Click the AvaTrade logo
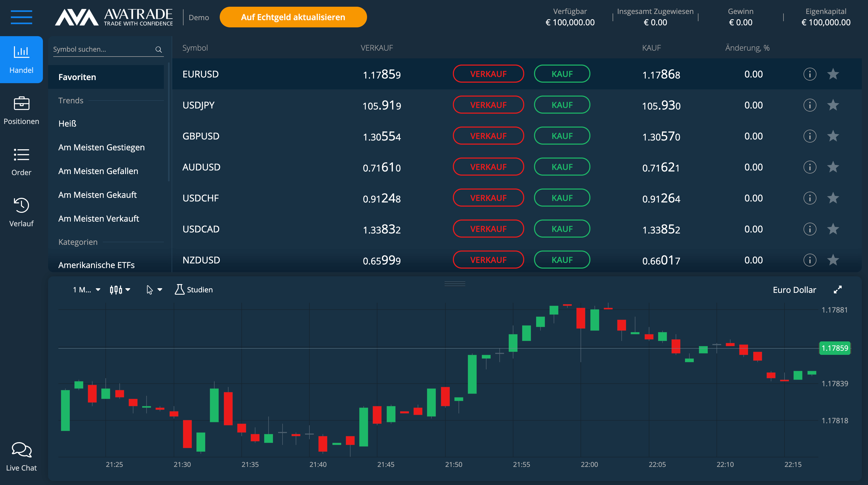868x485 pixels. (x=114, y=17)
